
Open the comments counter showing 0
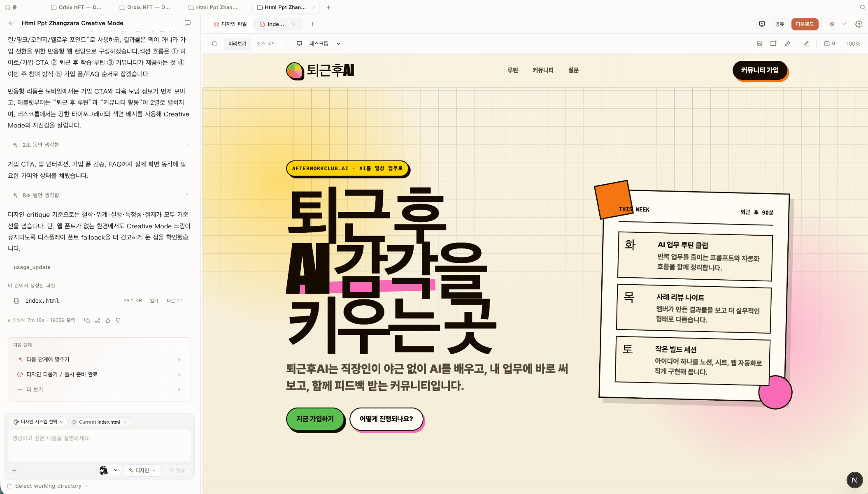click(x=829, y=44)
